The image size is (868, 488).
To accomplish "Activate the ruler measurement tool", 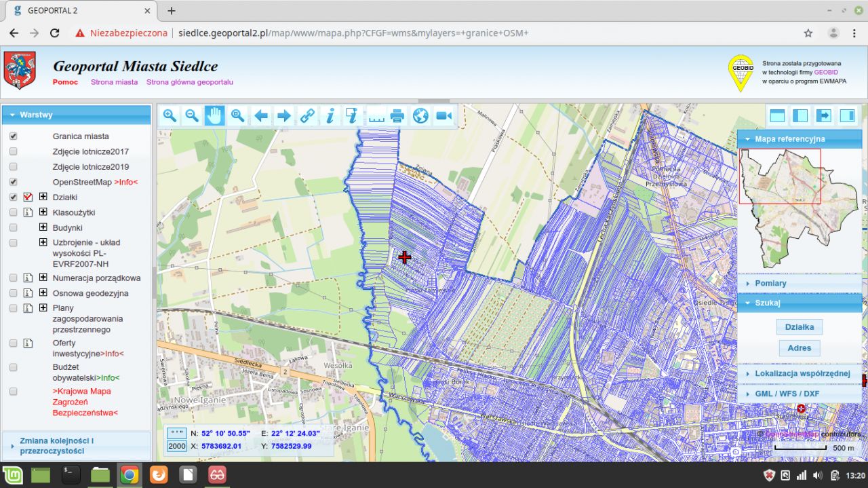I will (x=376, y=116).
